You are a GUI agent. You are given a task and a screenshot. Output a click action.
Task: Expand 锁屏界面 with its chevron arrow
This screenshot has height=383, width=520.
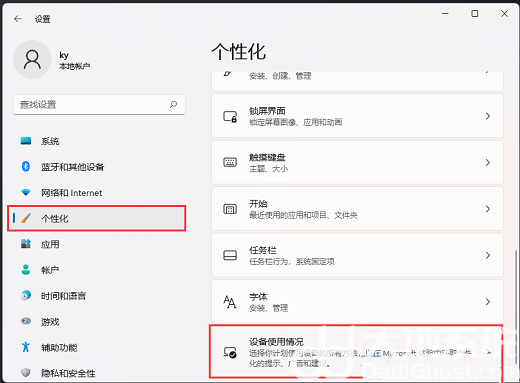click(x=488, y=116)
